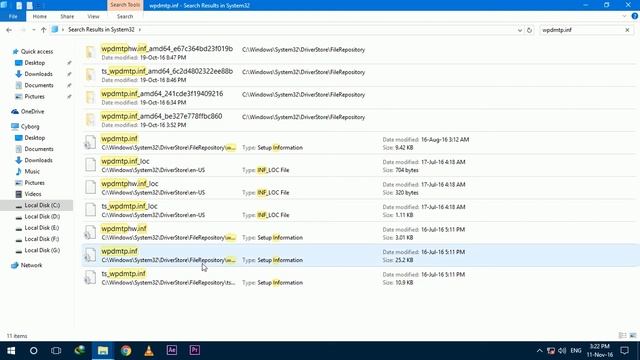Open the network status tray icon
The width and height of the screenshot is (640, 360).
coord(551,351)
